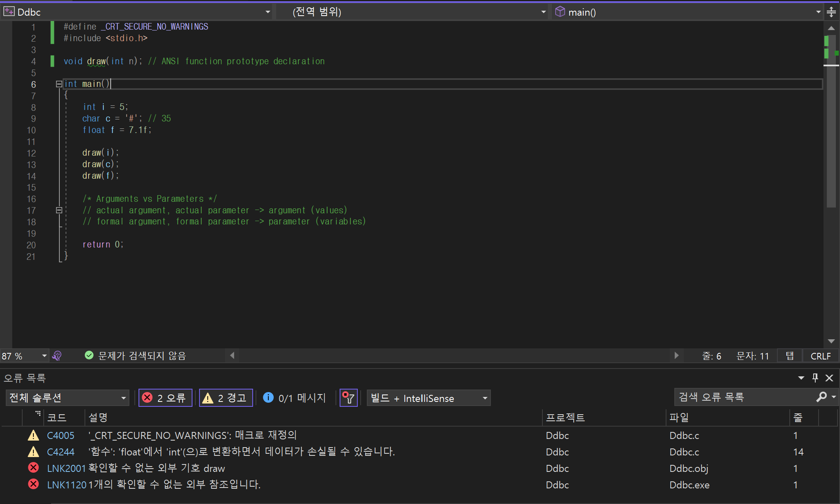Click the horizontal scrollbar left arrow
This screenshot has width=840, height=504.
[232, 355]
